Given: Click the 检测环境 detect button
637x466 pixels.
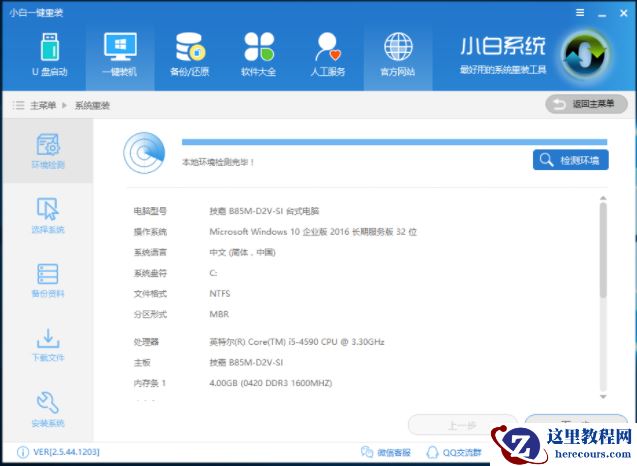Looking at the screenshot, I should 570,160.
